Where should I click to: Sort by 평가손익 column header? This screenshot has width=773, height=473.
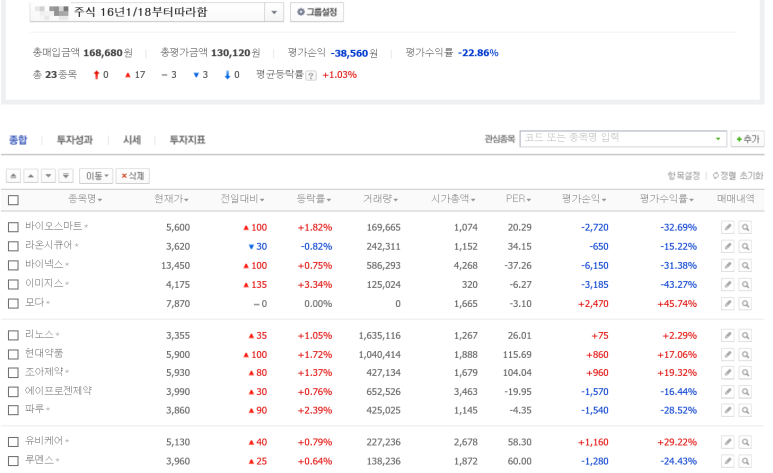tap(584, 199)
